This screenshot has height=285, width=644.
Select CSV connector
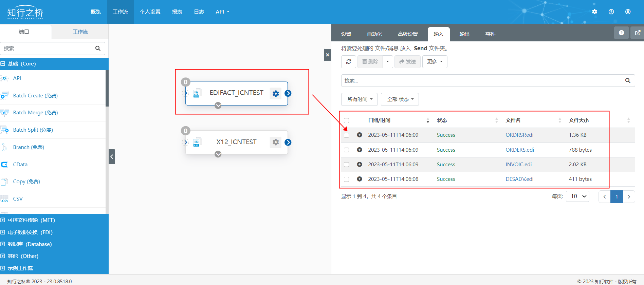53,199
